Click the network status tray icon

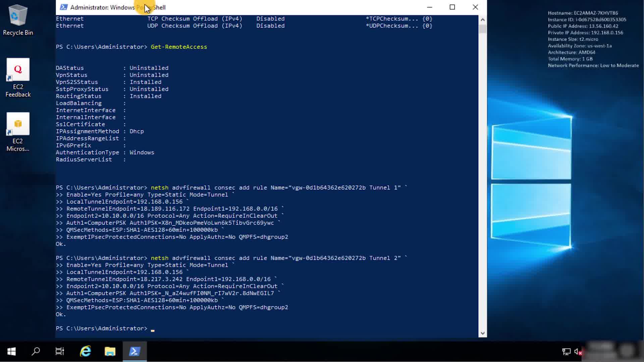coord(566,351)
